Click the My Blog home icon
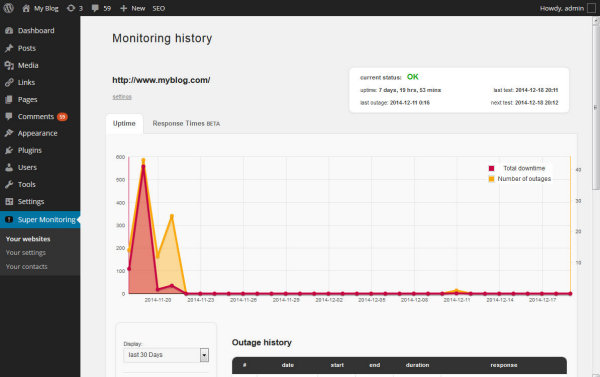The width and height of the screenshot is (600, 377). [26, 8]
